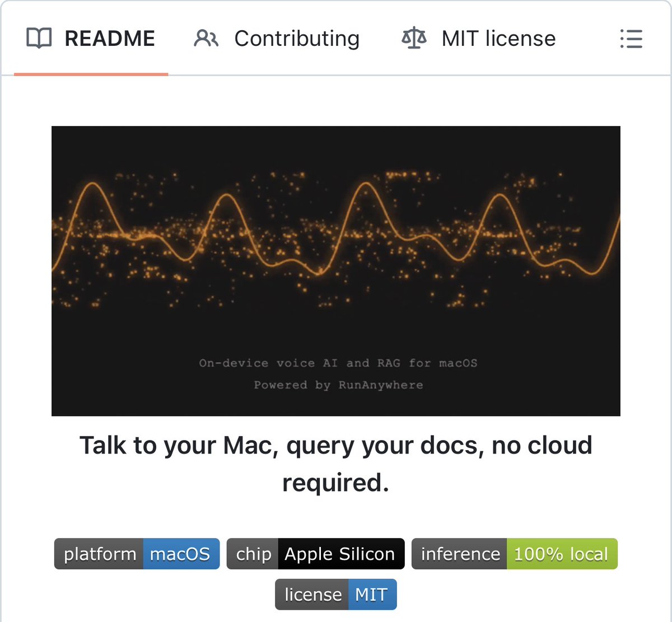Screen dimensions: 672x622
Task: Click the waveform banner image
Action: click(336, 271)
